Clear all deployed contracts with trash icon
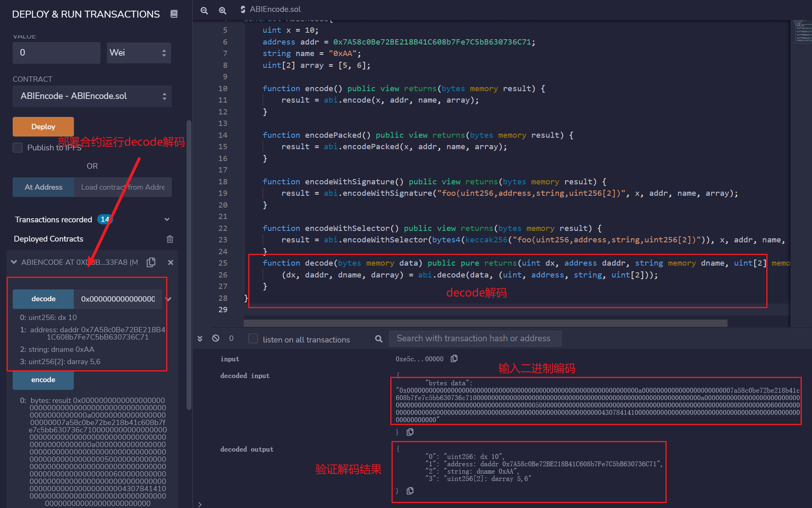 pyautogui.click(x=170, y=239)
